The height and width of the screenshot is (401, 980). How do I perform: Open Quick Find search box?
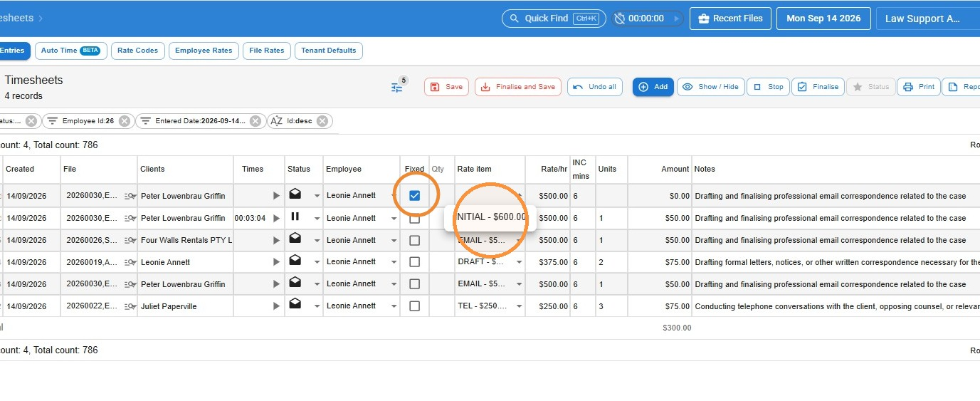coord(554,19)
